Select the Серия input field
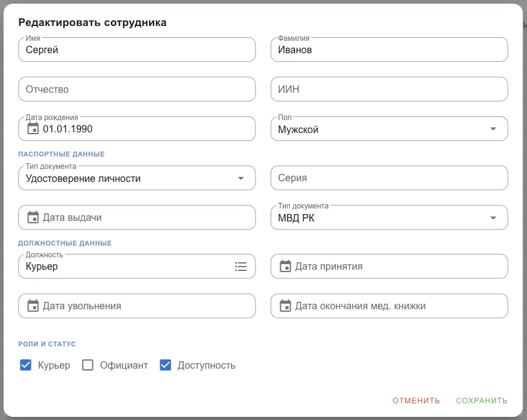The image size is (527, 420). click(x=389, y=178)
